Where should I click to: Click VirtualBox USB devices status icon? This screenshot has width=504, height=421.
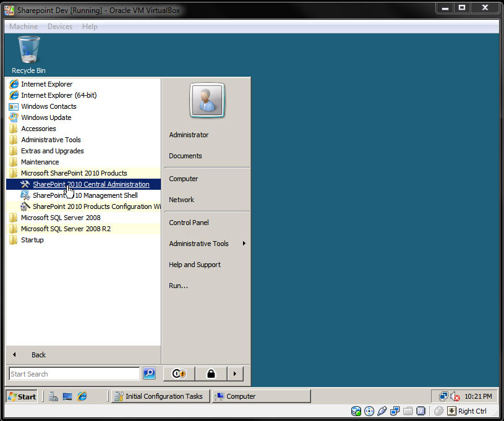(x=382, y=411)
